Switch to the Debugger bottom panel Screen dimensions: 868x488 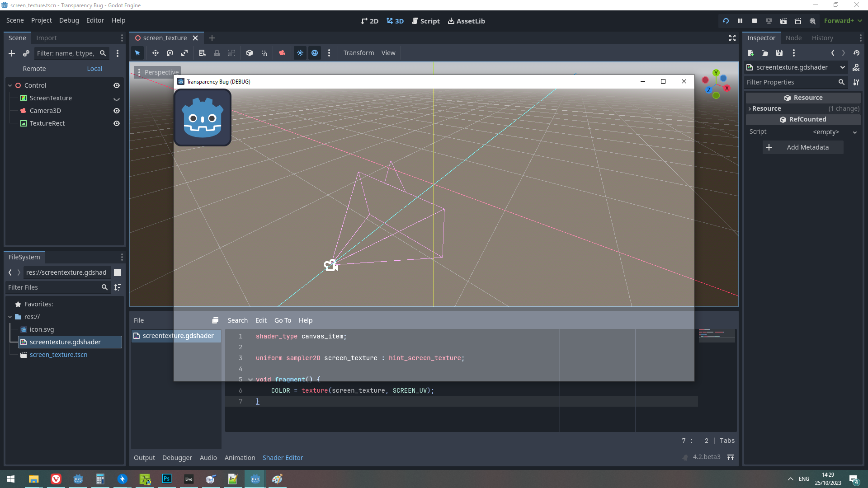pos(177,457)
